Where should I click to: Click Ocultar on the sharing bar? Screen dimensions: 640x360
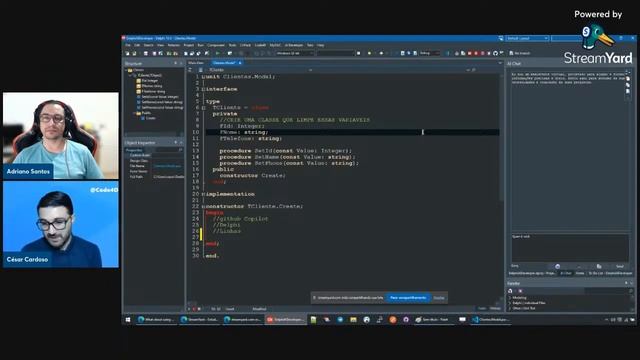coord(439,298)
